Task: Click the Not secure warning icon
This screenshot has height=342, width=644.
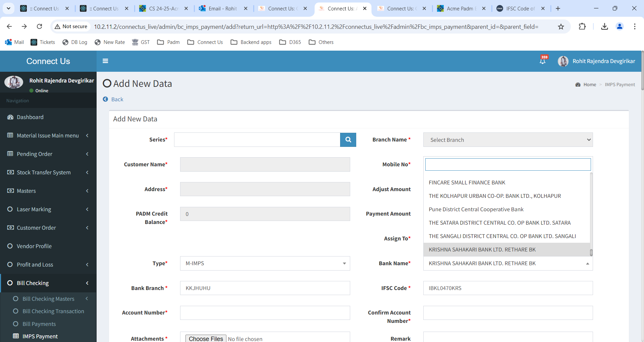Action: point(57,26)
